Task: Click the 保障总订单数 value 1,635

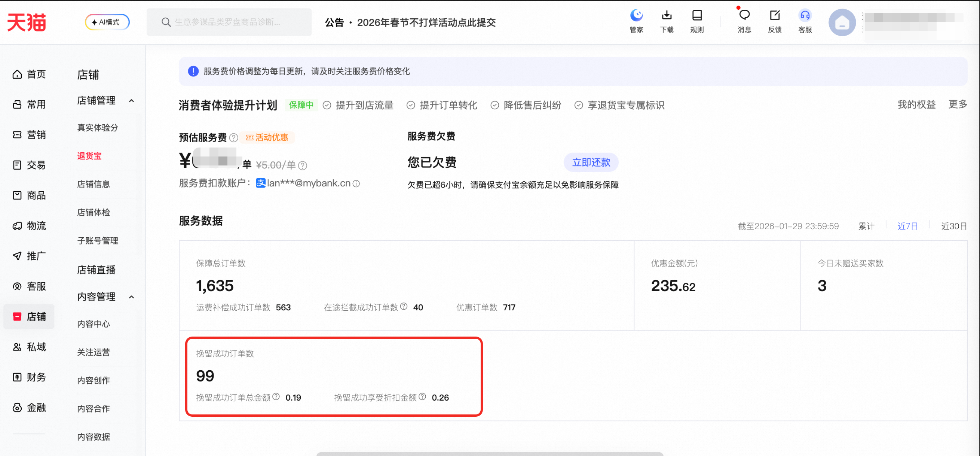Action: coord(215,286)
